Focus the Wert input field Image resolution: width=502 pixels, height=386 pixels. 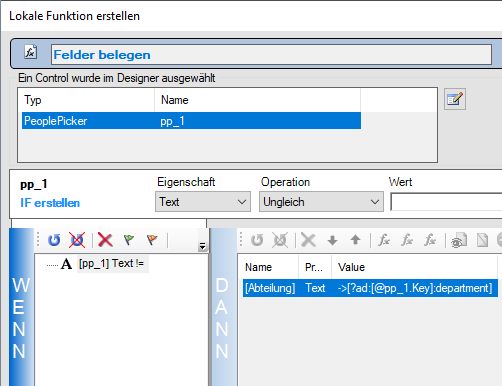pyautogui.click(x=446, y=202)
